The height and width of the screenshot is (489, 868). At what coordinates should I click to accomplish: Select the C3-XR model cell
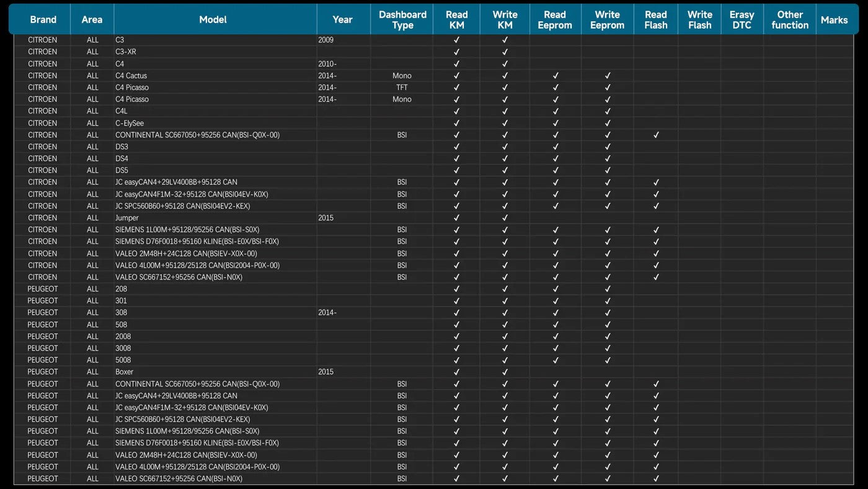215,52
